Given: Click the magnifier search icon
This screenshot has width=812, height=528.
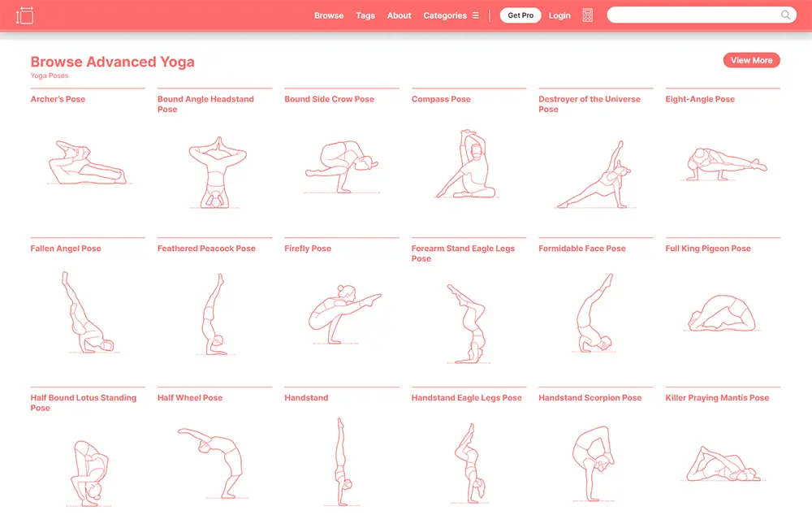Looking at the screenshot, I should pos(785,15).
